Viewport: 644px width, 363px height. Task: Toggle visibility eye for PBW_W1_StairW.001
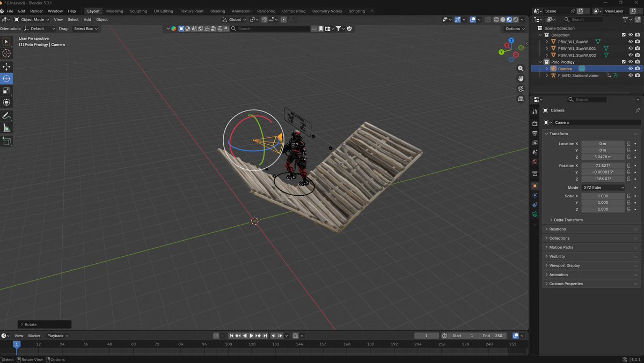(631, 48)
